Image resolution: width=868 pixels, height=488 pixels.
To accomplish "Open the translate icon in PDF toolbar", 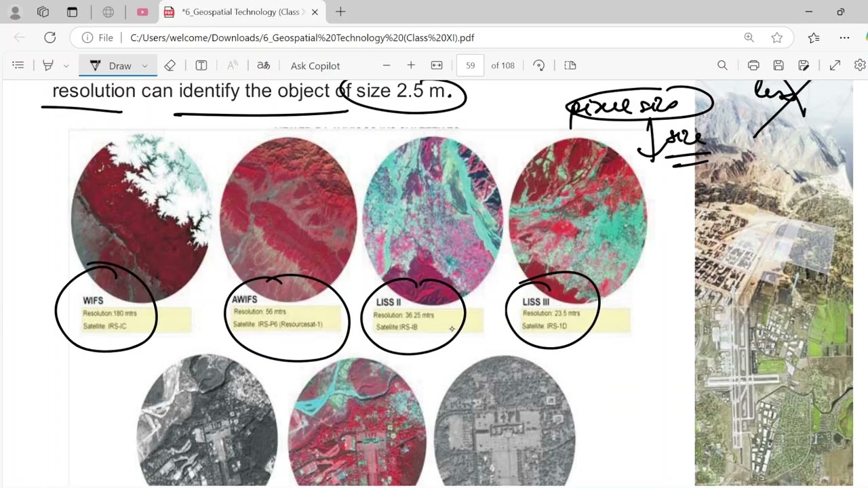I will [x=263, y=65].
